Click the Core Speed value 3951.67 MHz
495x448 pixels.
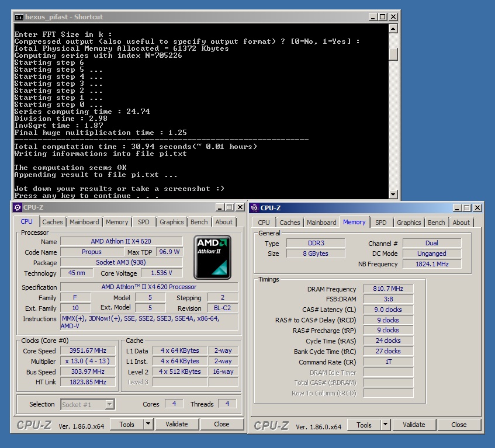coord(88,350)
